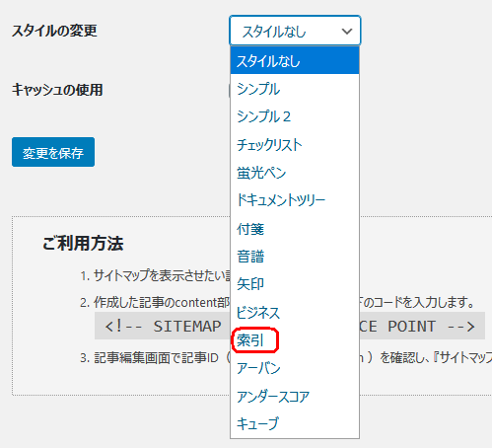Choose the ビジネス style option
The height and width of the screenshot is (448, 492).
pos(295,312)
